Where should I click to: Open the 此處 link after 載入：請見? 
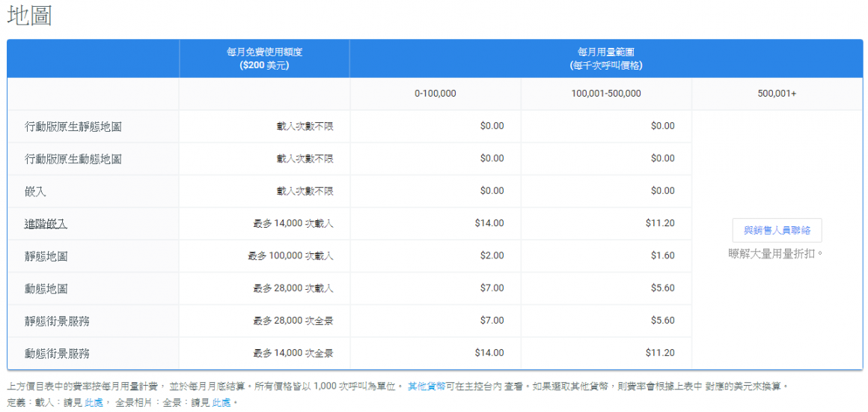(x=93, y=402)
